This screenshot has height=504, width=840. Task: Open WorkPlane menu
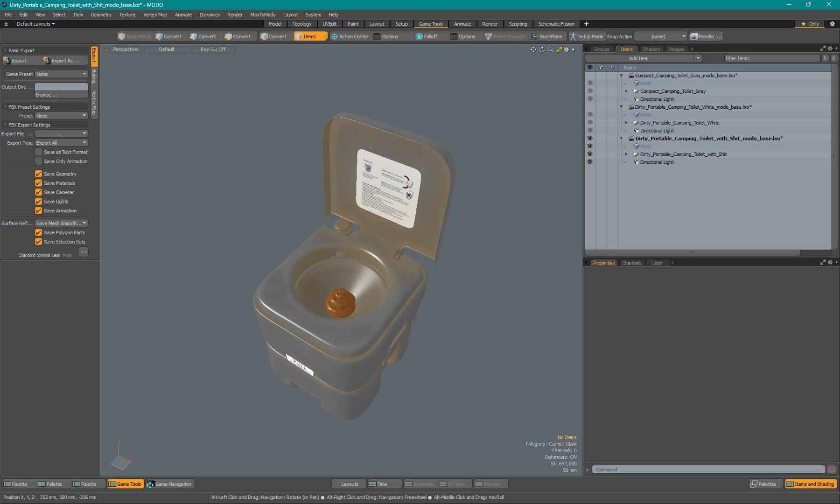tap(547, 36)
